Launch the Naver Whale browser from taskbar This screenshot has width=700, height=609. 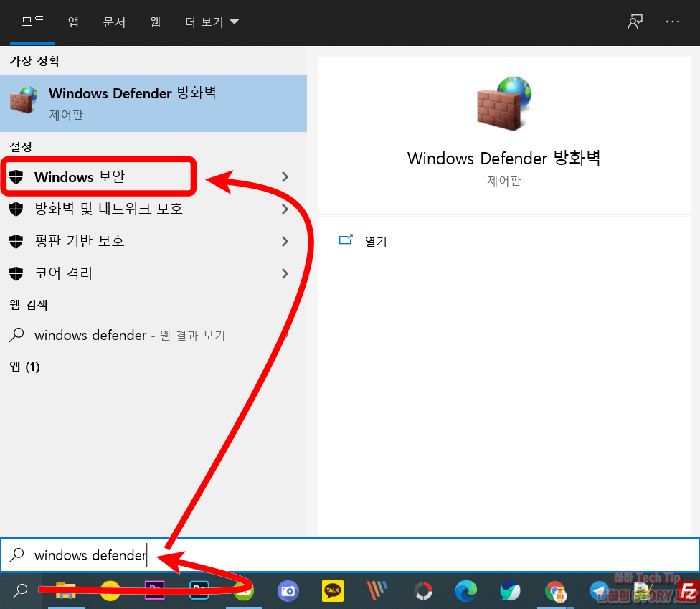pos(510,591)
